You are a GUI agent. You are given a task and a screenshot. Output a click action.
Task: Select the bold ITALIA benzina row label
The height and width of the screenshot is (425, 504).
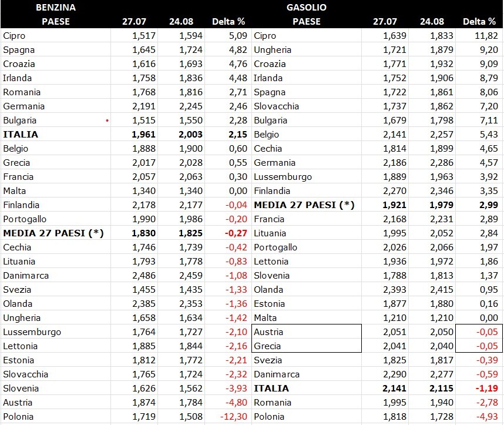click(56, 135)
